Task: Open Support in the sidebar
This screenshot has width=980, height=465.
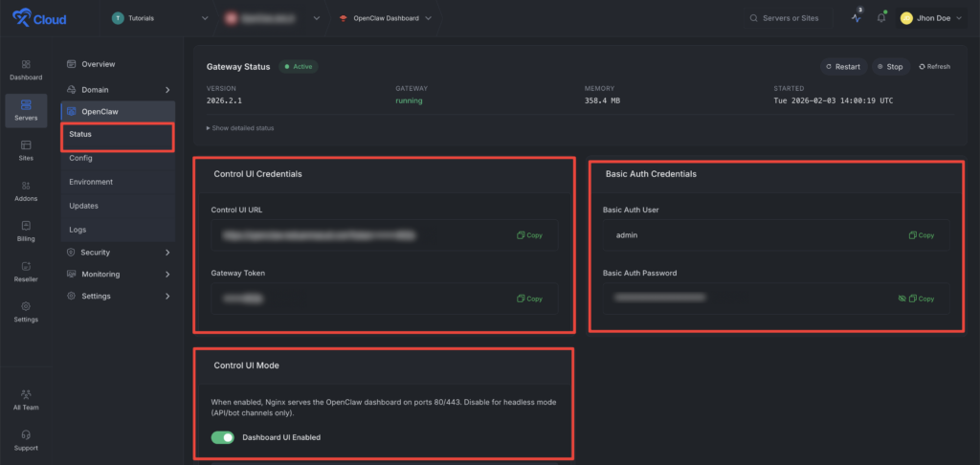Action: pos(26,439)
